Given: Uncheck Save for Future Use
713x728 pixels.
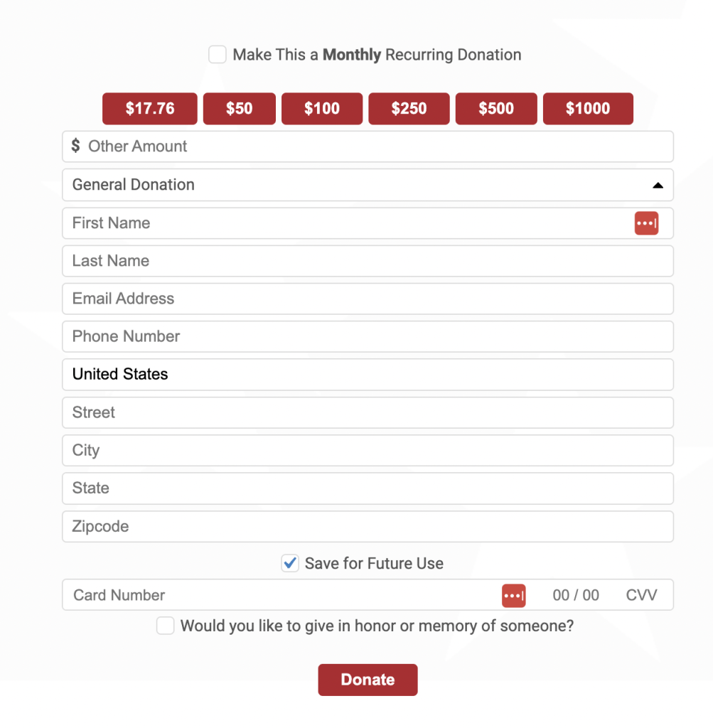Looking at the screenshot, I should (290, 563).
